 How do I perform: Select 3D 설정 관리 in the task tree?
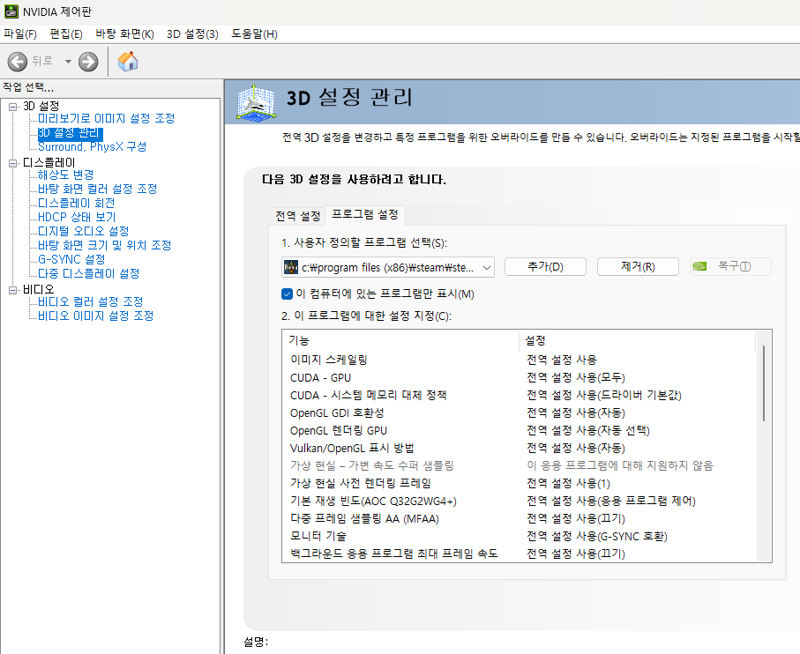[x=70, y=134]
